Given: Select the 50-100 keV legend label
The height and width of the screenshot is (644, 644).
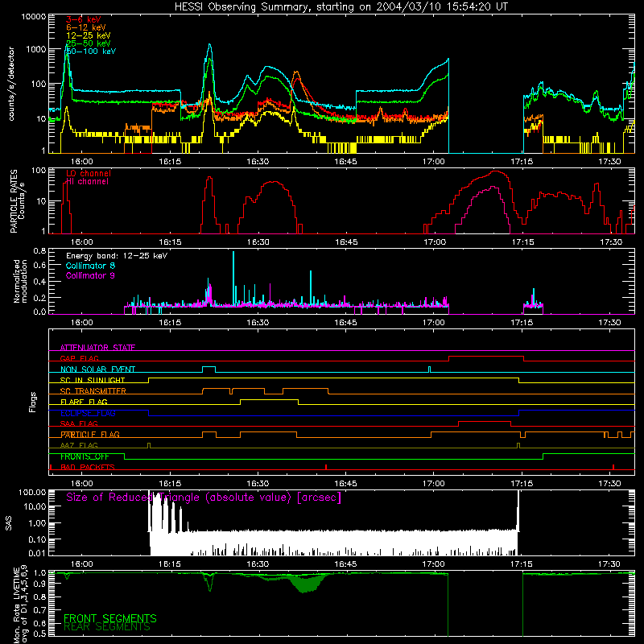Looking at the screenshot, I should (91, 52).
